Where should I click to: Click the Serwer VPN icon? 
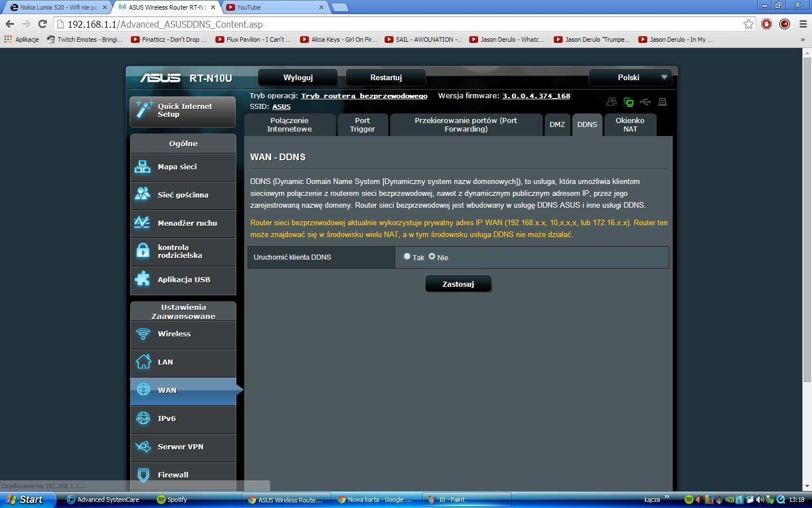point(143,446)
